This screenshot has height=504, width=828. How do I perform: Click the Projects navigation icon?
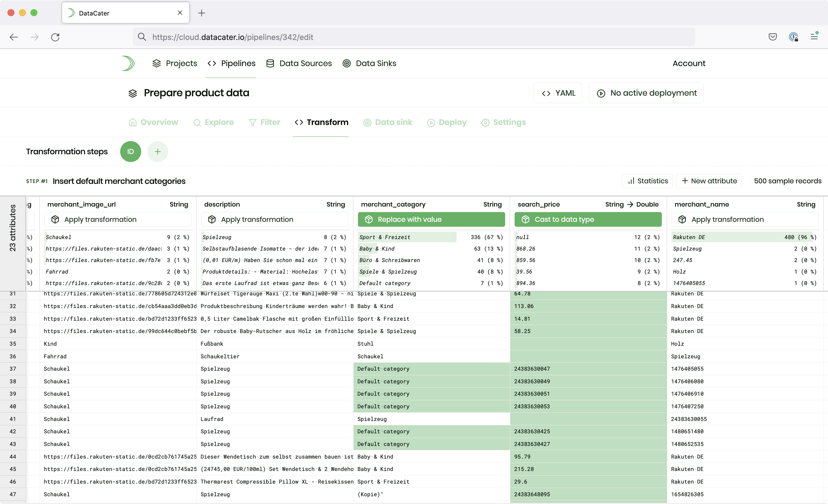156,63
